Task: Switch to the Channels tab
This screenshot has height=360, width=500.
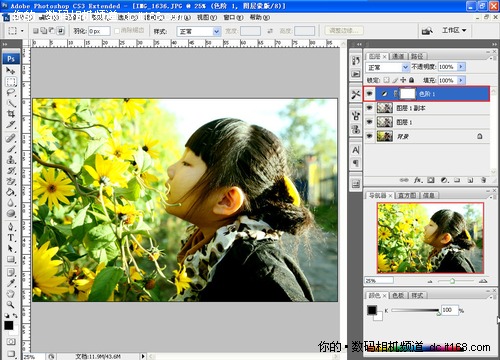Action: 398,56
